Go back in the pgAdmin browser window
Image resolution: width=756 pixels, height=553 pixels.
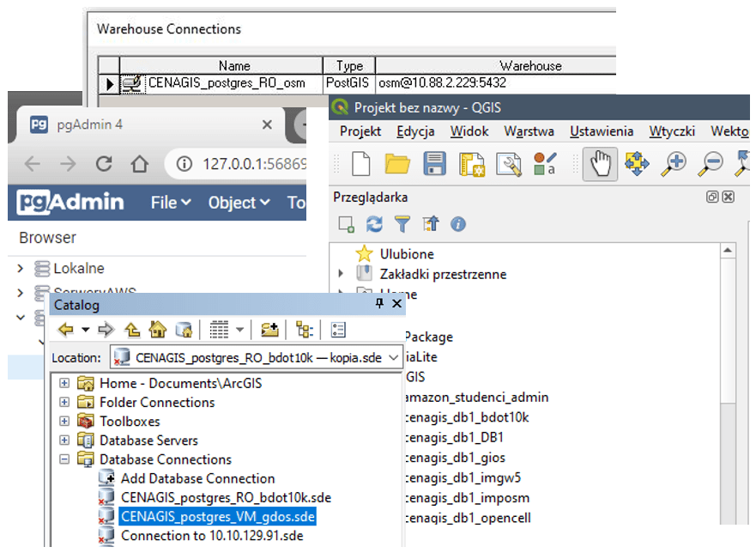pos(33,164)
